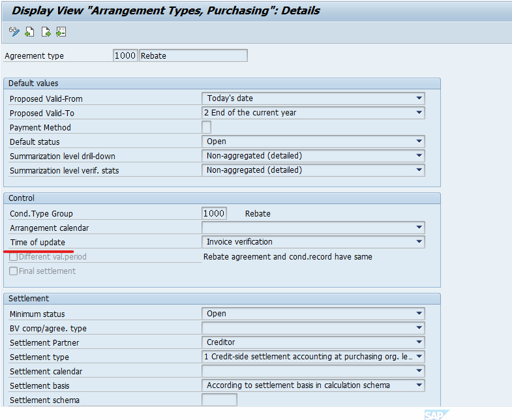Click the Arrangement calendar label
The image size is (512, 420).
50,228
